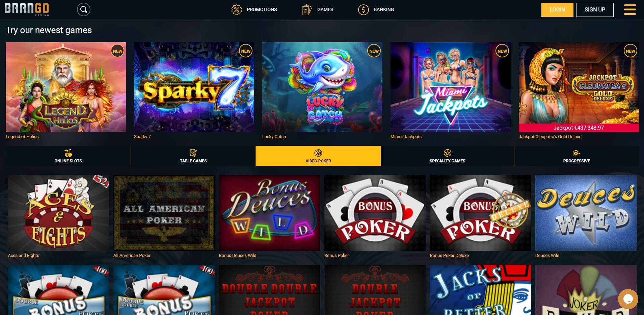Open the hamburger menu icon
The image size is (644, 315).
coord(630,9)
